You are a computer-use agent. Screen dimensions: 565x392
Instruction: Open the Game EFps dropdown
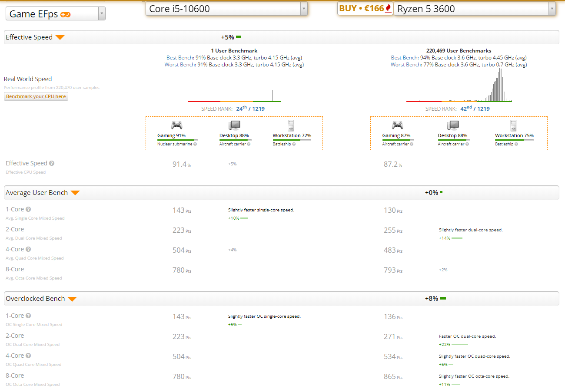pyautogui.click(x=56, y=14)
